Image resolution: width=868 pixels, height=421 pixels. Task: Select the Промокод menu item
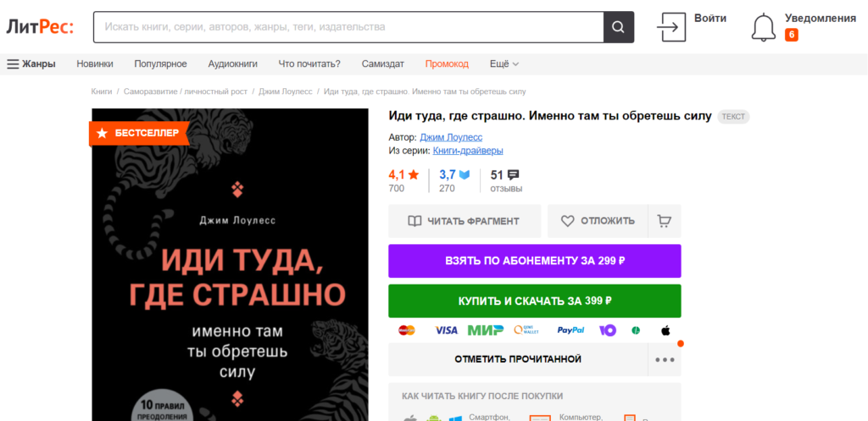tap(447, 64)
